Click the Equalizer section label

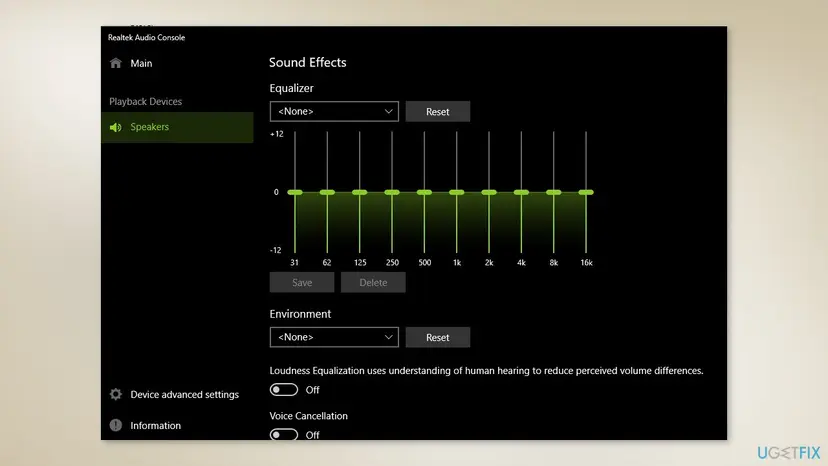291,88
